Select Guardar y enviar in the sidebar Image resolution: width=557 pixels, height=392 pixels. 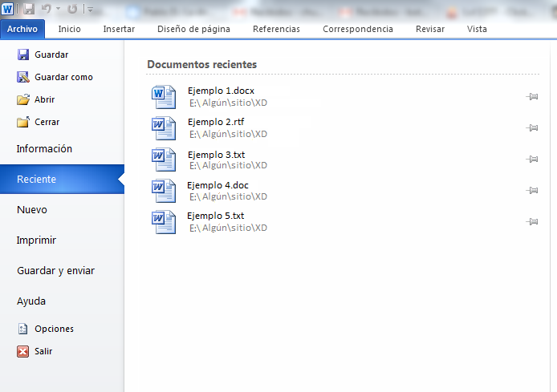point(55,271)
